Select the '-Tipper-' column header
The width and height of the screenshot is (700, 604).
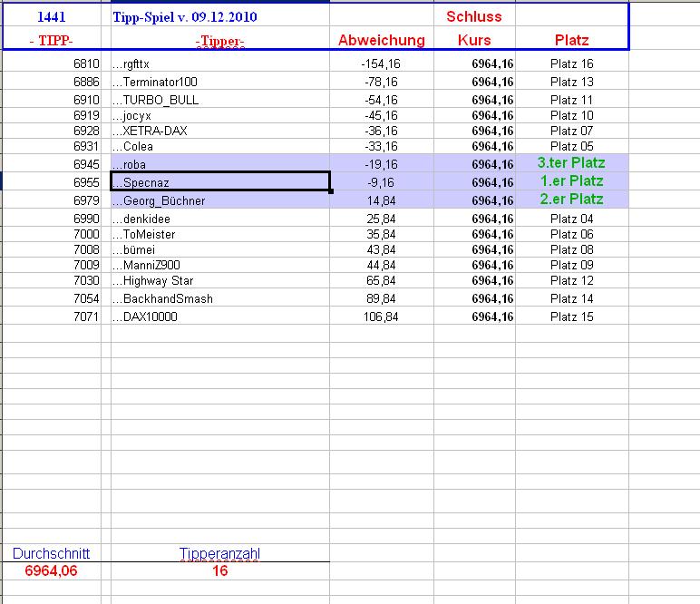click(x=220, y=41)
